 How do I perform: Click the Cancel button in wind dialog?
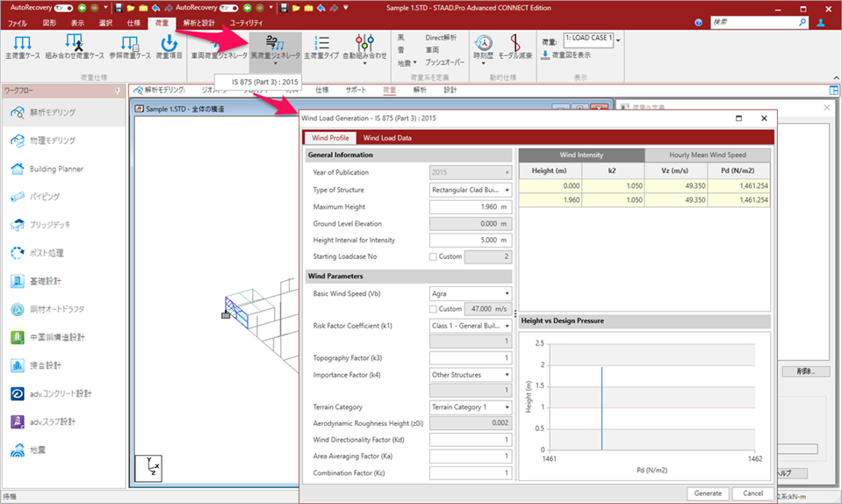coord(752,493)
